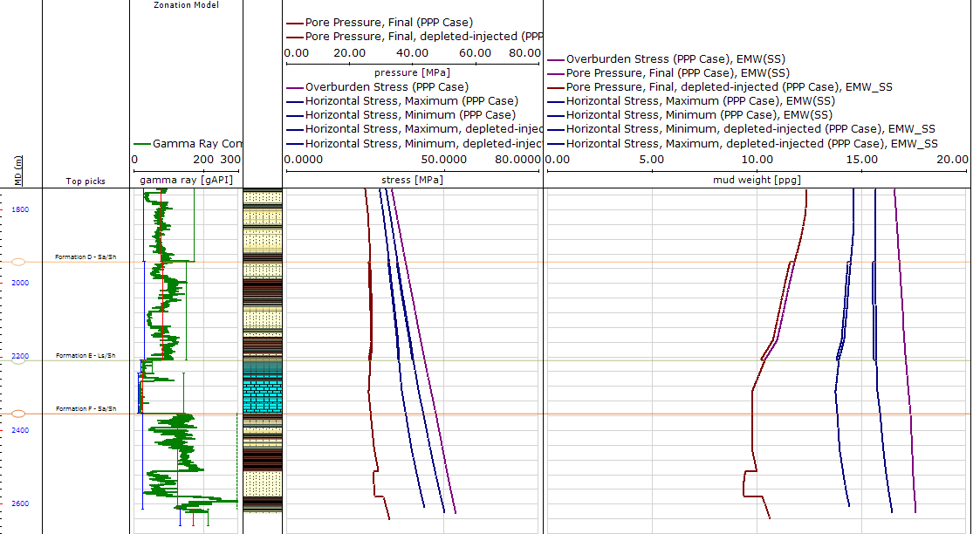The image size is (980, 534).
Task: Select the Formation E - Ls/Sh top label
Action: click(x=86, y=356)
